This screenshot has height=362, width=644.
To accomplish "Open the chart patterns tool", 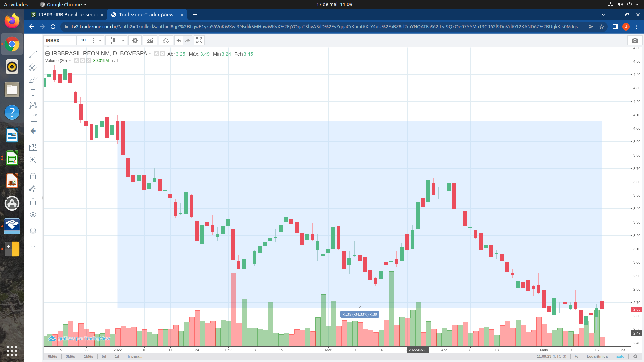I will pos(33,105).
